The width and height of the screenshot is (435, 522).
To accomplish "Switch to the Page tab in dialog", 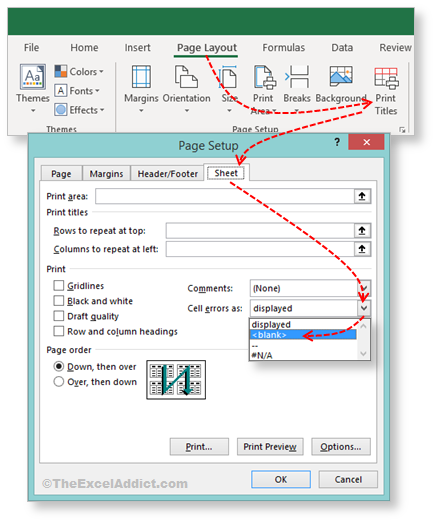I will coord(61,173).
